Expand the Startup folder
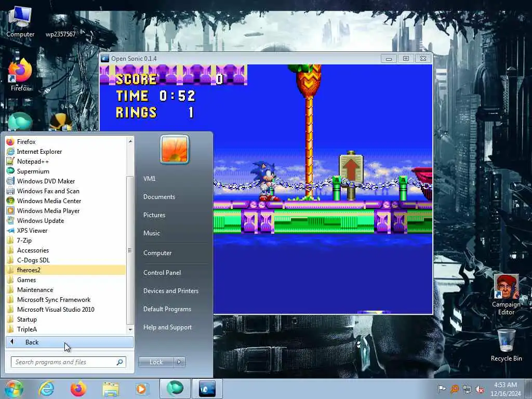532x399 pixels. coord(65,319)
